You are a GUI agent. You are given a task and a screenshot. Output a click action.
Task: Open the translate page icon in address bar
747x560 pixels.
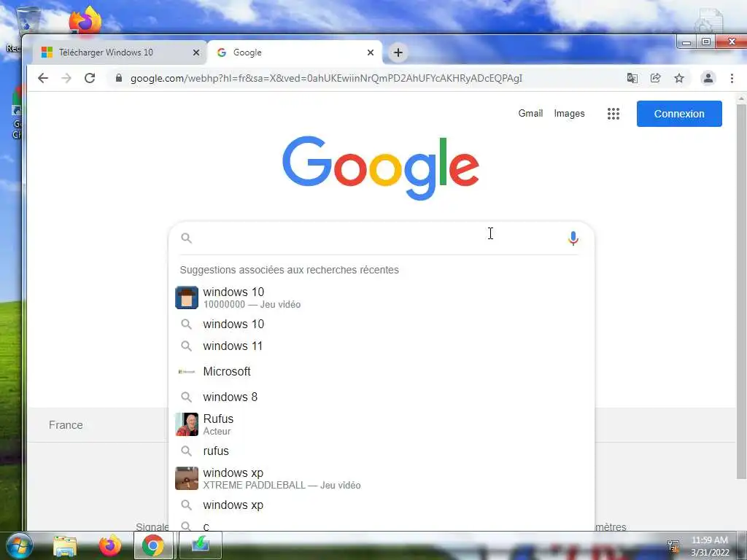(632, 78)
